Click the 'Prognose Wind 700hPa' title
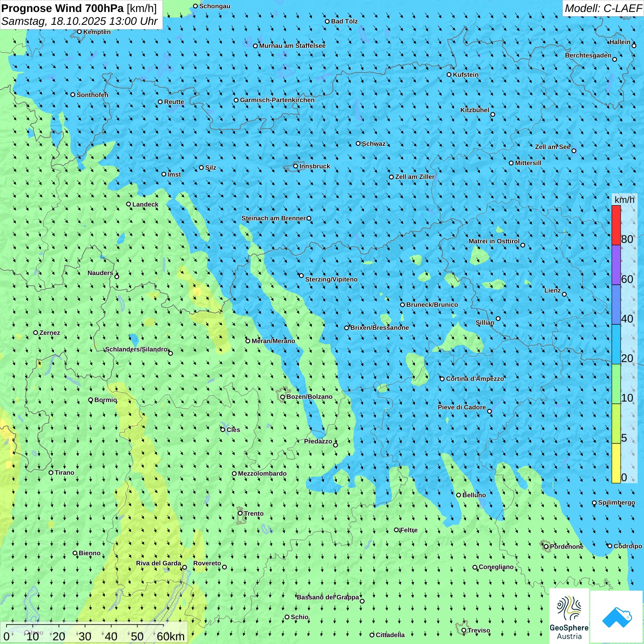This screenshot has height=644, width=644. 62,8
